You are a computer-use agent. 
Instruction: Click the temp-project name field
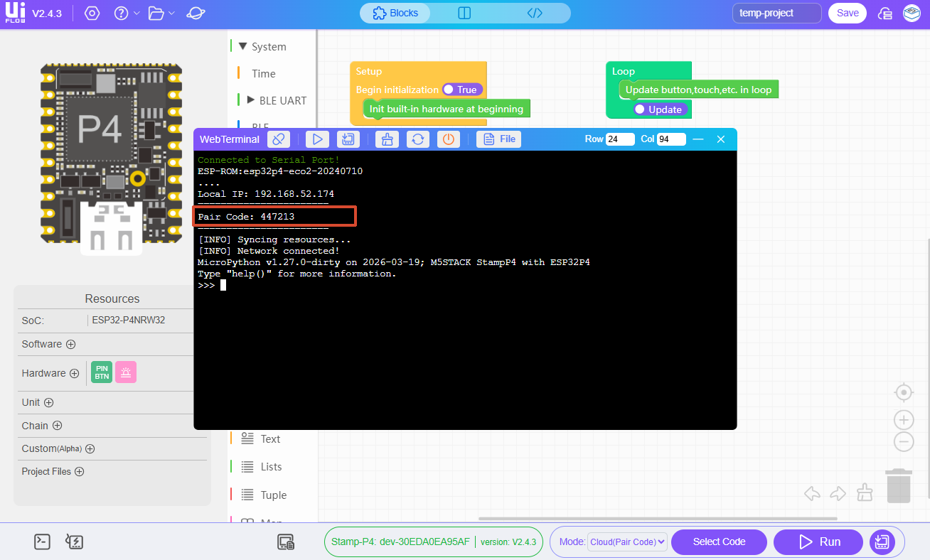coord(776,13)
